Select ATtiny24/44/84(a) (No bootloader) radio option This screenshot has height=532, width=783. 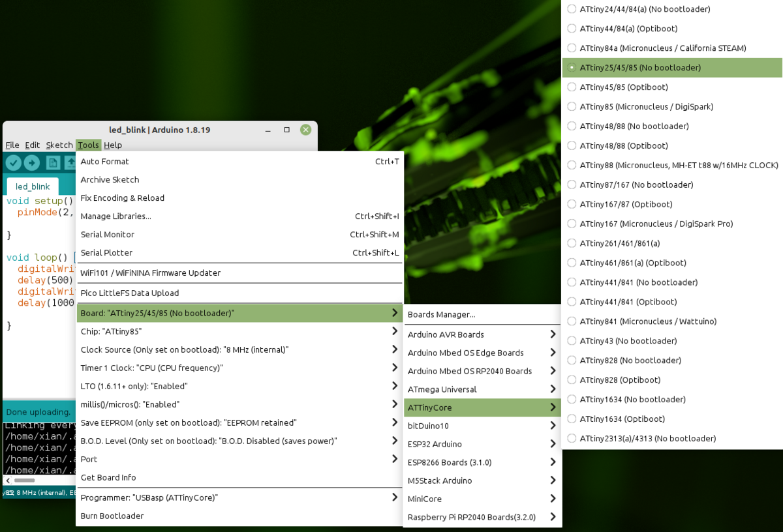pyautogui.click(x=672, y=9)
